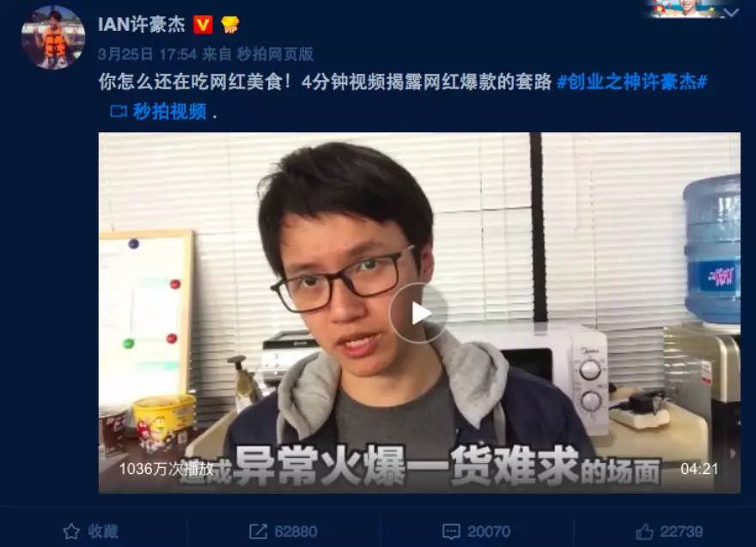Like the post with the thumbs-up icon
Image resolution: width=756 pixels, height=547 pixels.
click(644, 532)
